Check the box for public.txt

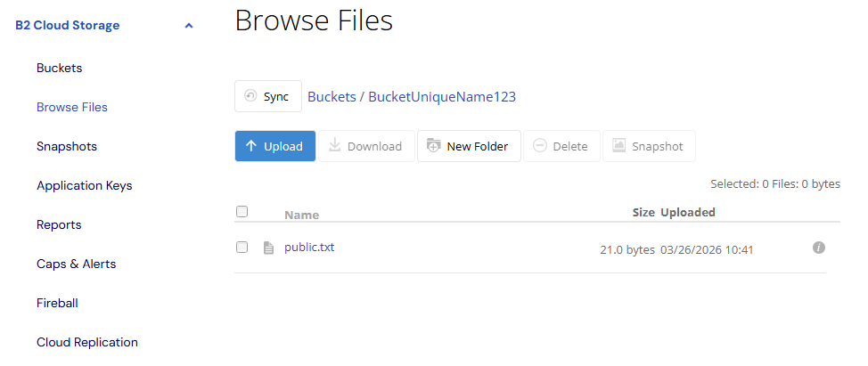tap(242, 248)
